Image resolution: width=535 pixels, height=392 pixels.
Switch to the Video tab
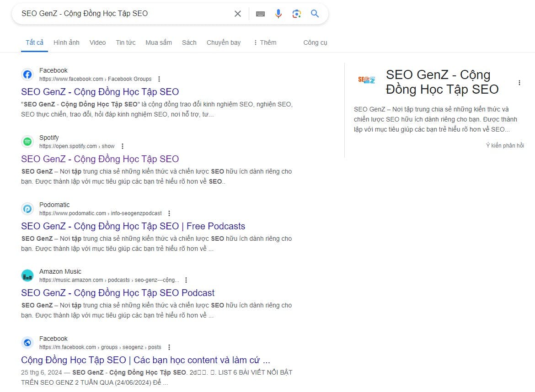click(x=97, y=42)
